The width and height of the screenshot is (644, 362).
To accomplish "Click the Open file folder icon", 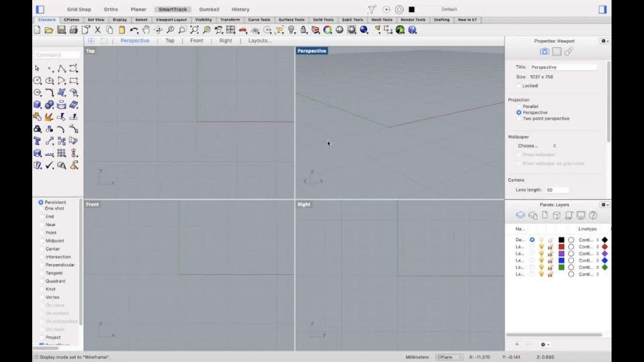I will 49,30.
